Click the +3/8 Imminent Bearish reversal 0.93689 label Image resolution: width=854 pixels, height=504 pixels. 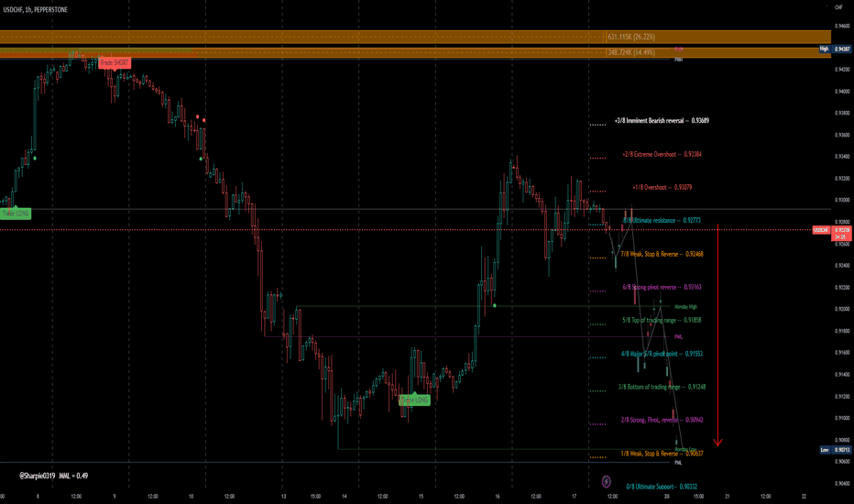[662, 121]
